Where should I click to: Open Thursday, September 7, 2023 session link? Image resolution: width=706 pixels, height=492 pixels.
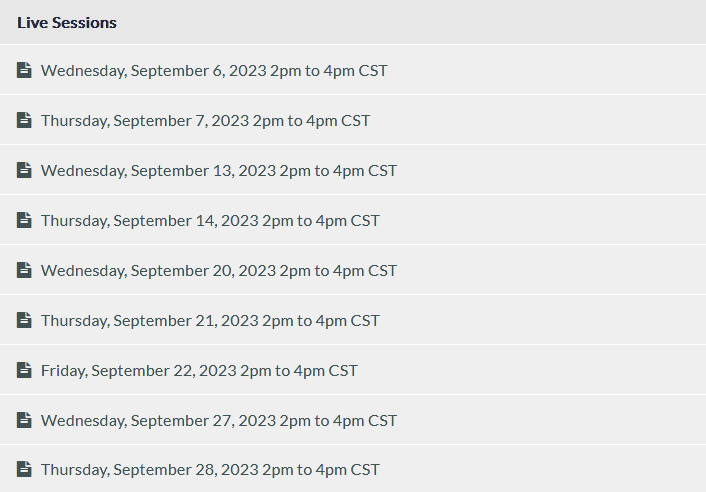tap(205, 120)
